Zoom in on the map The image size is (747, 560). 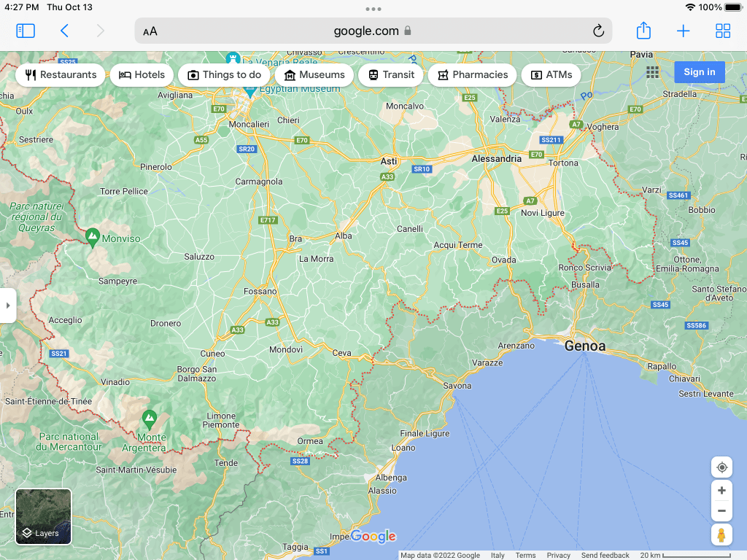(x=721, y=491)
